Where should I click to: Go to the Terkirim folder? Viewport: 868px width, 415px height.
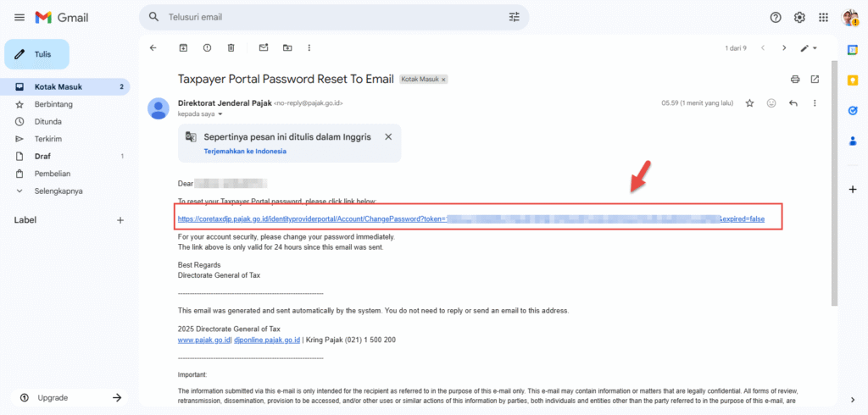pyautogui.click(x=48, y=139)
